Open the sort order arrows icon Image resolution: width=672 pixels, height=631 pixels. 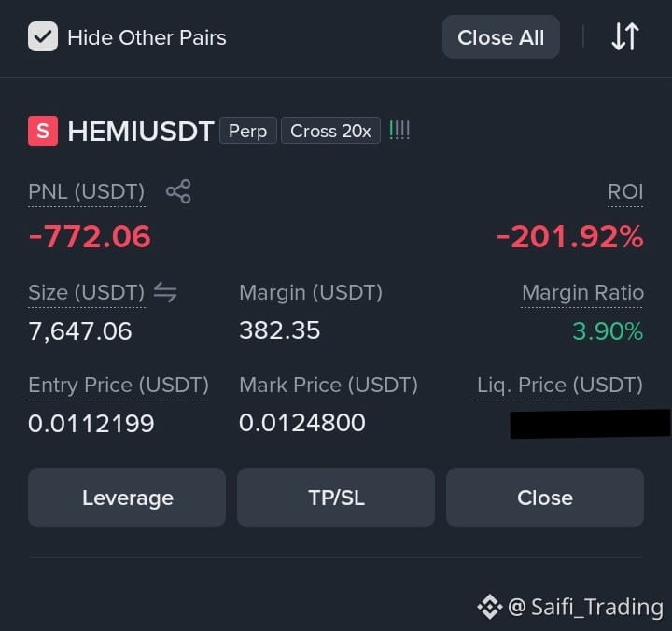coord(625,36)
